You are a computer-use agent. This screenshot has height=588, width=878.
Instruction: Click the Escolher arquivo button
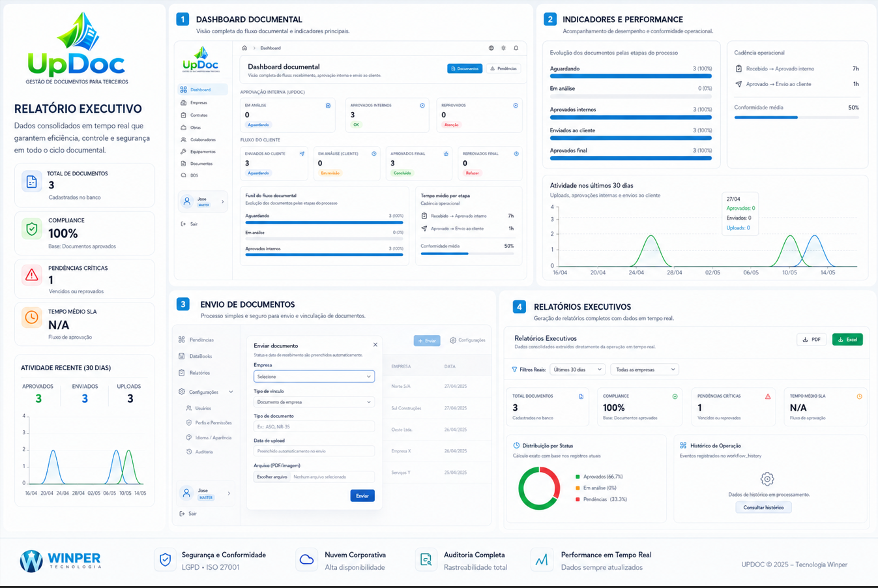click(x=272, y=477)
